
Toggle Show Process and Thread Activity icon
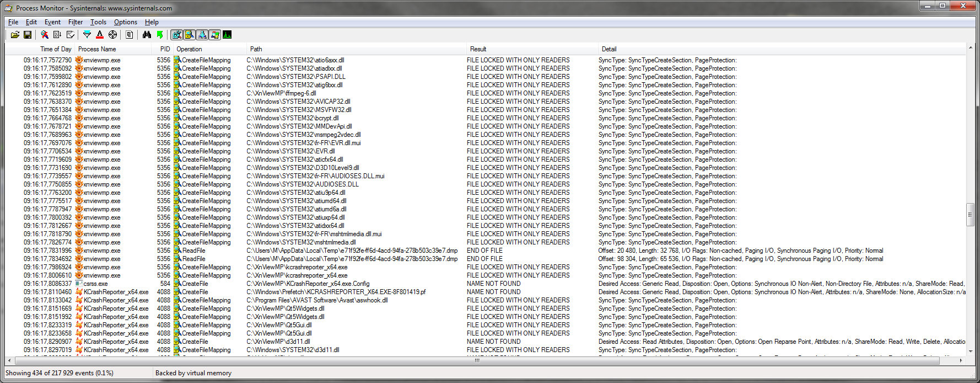(x=214, y=35)
